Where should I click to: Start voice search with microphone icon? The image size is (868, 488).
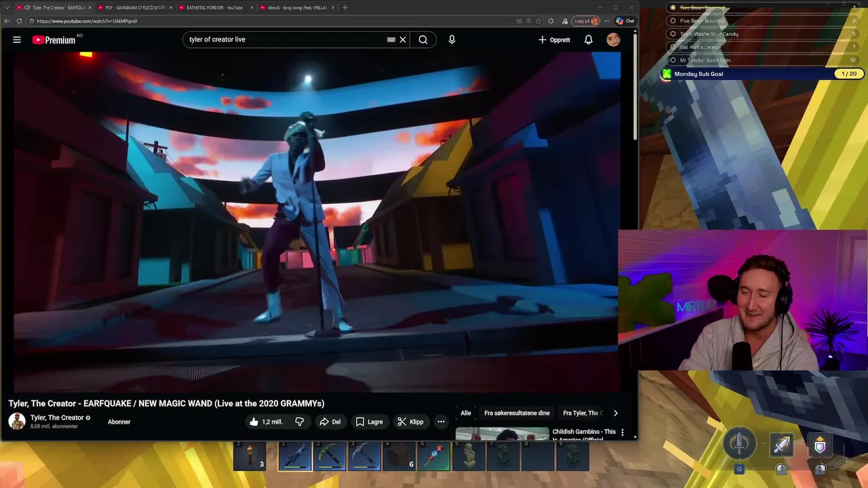pyautogui.click(x=452, y=39)
